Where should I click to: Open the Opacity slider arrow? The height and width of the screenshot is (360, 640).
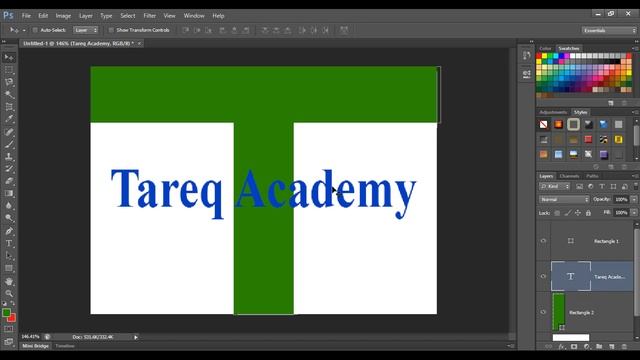[634, 200]
